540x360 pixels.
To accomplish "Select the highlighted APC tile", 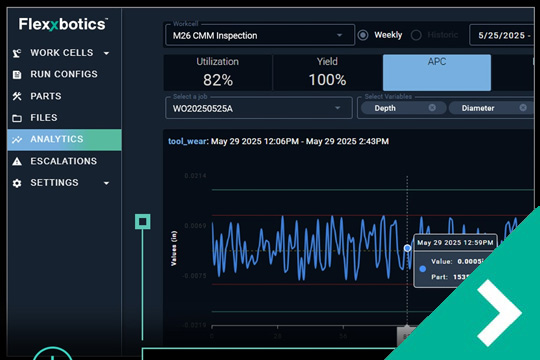I will click(437, 73).
